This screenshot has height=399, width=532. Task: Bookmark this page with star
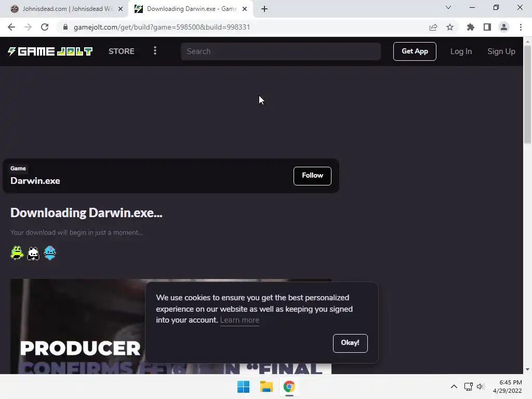pos(450,27)
